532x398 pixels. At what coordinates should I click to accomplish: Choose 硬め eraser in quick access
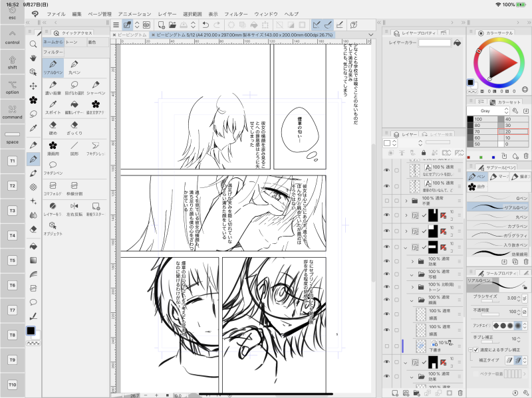53,128
